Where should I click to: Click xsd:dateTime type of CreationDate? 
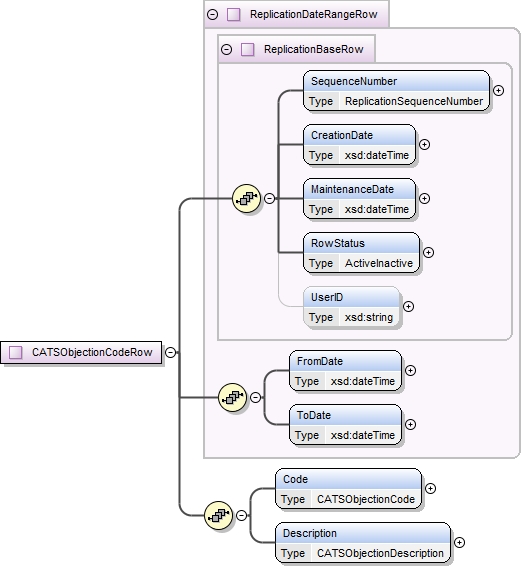point(376,155)
